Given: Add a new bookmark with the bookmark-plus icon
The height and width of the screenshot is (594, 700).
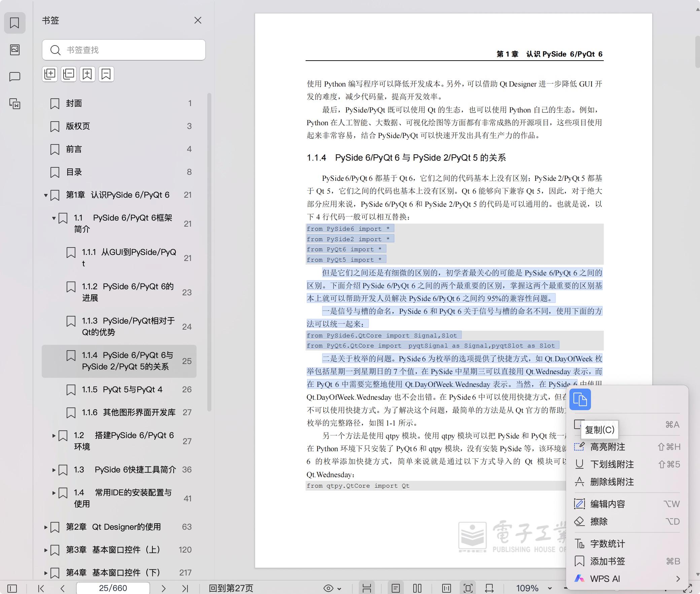Looking at the screenshot, I should [87, 74].
